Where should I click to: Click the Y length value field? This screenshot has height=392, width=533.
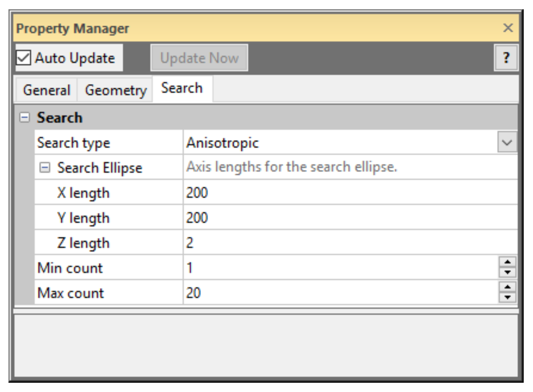[318, 218]
